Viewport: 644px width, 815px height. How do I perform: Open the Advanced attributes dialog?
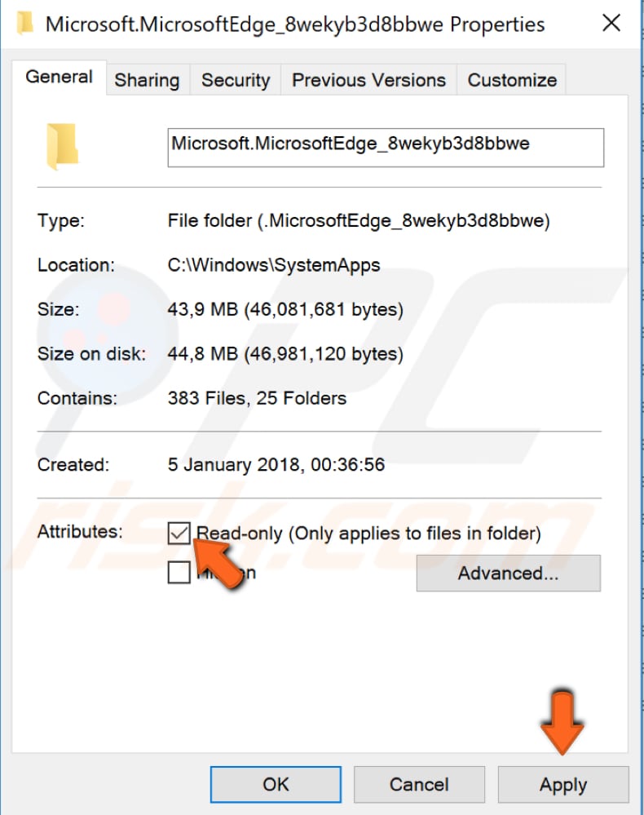point(508,573)
